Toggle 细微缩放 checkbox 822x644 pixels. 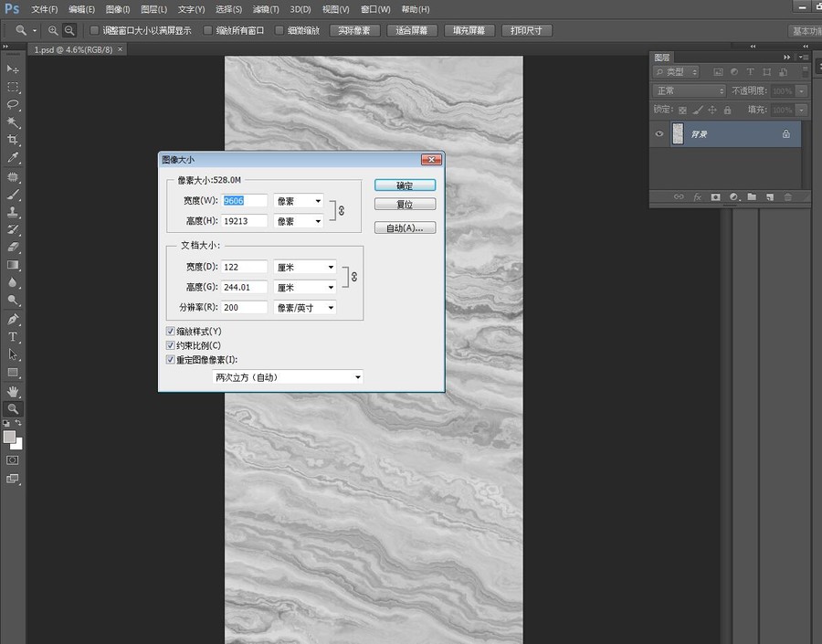coord(279,30)
